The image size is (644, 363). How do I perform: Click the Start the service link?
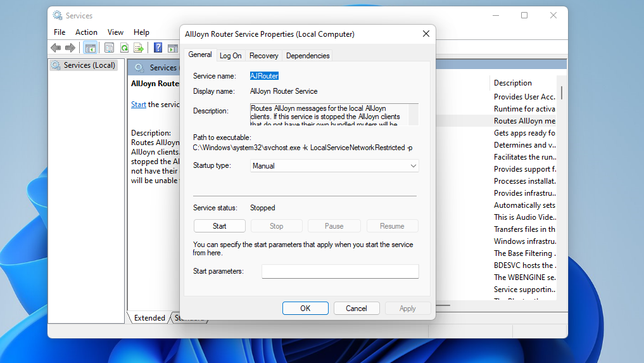click(x=139, y=105)
